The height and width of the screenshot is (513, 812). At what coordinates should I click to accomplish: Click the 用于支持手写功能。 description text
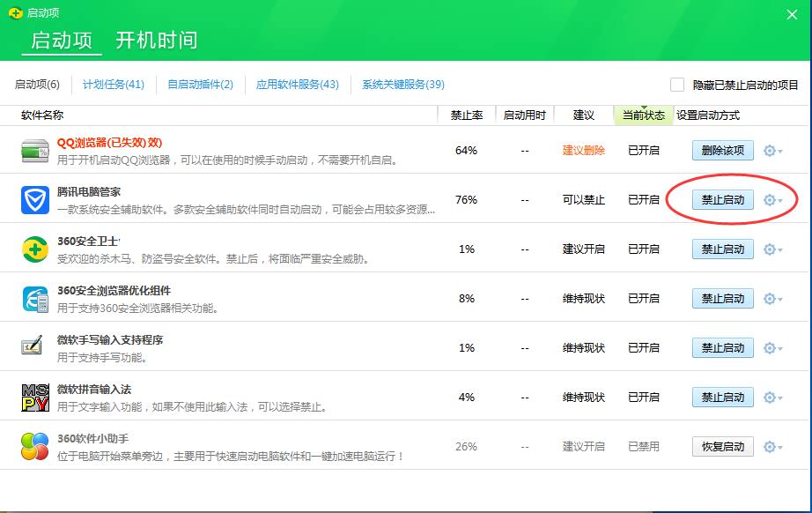102,358
